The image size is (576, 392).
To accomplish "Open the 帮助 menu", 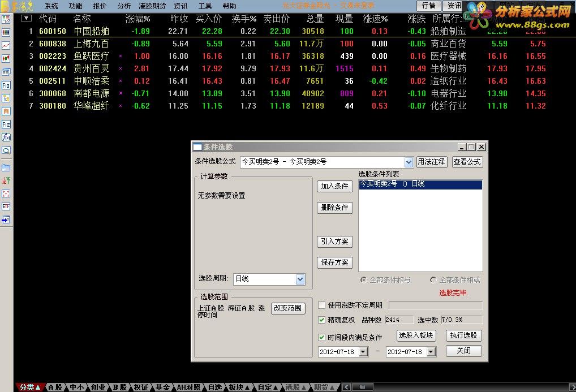I will [230, 6].
